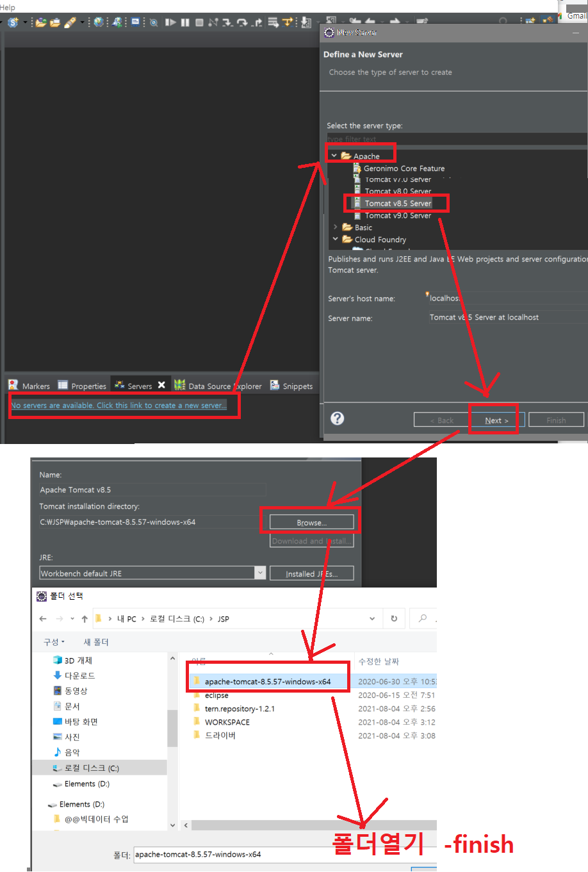Screen dimensions: 588x872
Task: Expand the Basic server type folder
Action: click(x=335, y=227)
